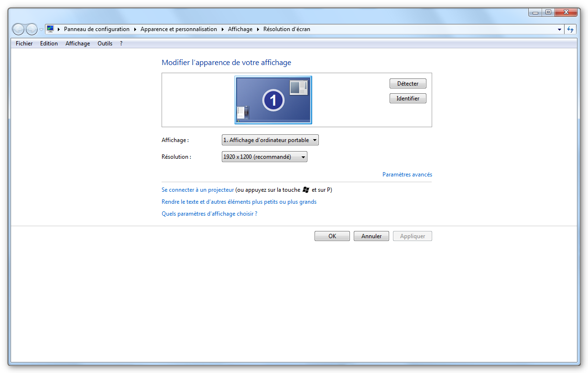Expand the address bar history dropdown arrow
Image resolution: width=588 pixels, height=373 pixels.
(560, 29)
